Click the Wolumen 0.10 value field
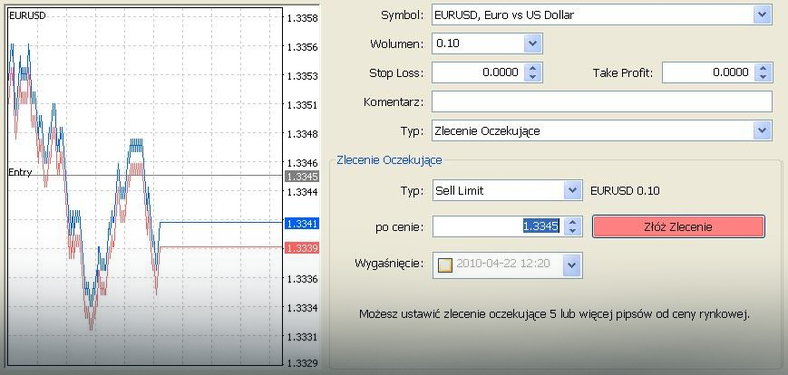The height and width of the screenshot is (375, 788). 478,44
